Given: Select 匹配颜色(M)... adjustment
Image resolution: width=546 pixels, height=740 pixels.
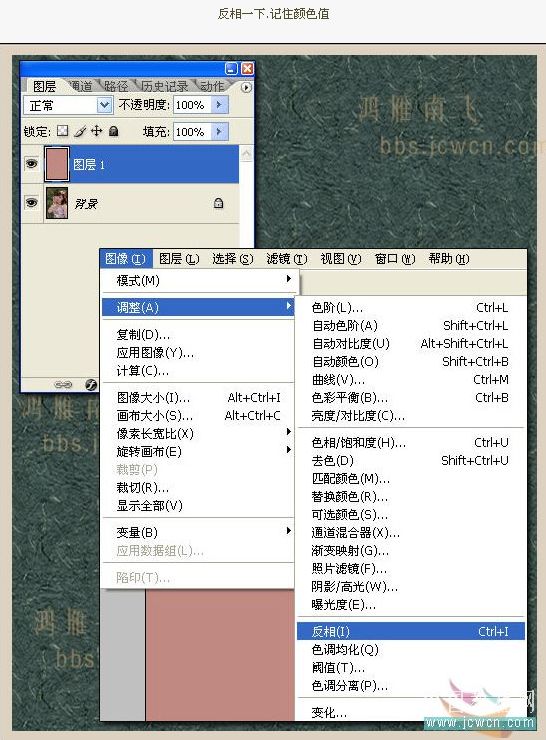Looking at the screenshot, I should (411, 479).
